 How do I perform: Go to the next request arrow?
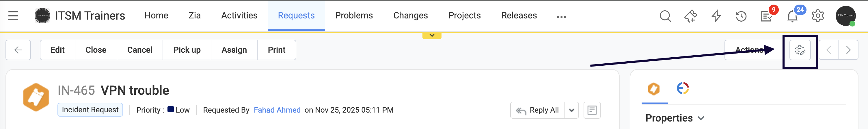click(x=848, y=50)
